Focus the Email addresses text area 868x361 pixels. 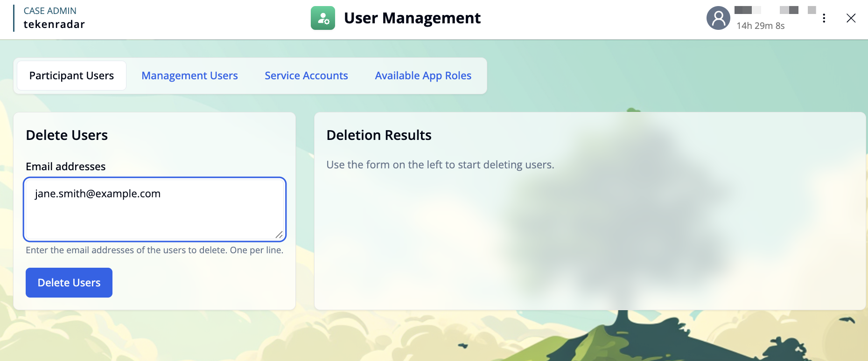154,209
